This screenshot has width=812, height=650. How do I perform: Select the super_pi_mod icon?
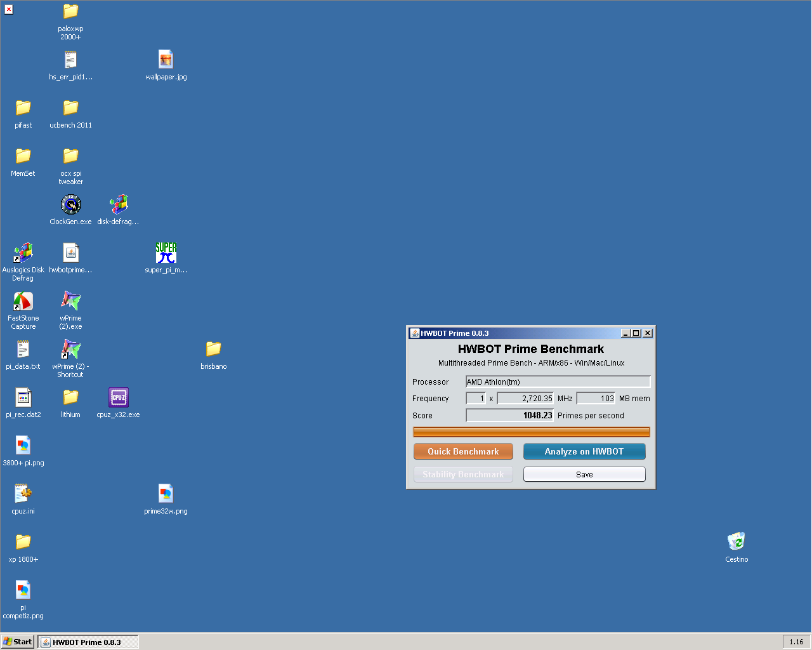point(166,253)
